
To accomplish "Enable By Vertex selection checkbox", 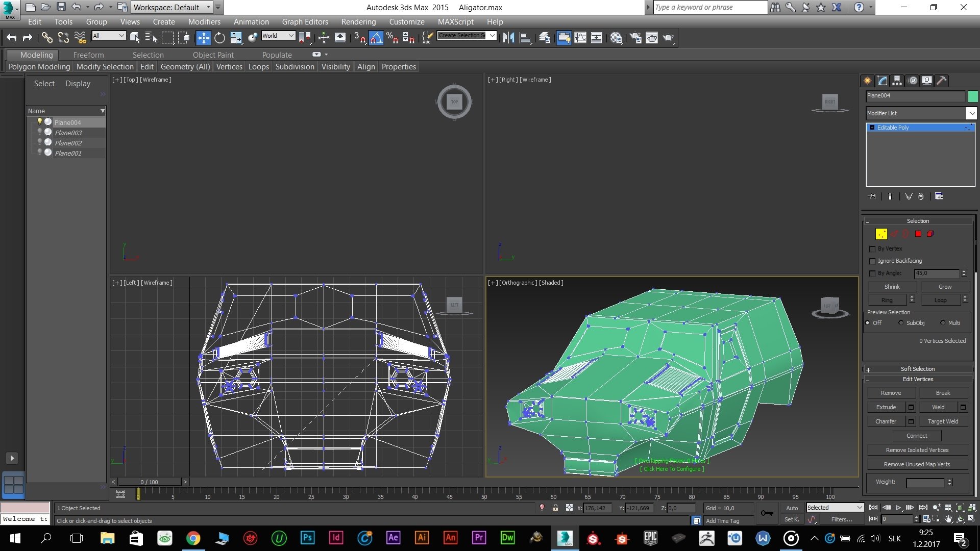I will pos(872,248).
